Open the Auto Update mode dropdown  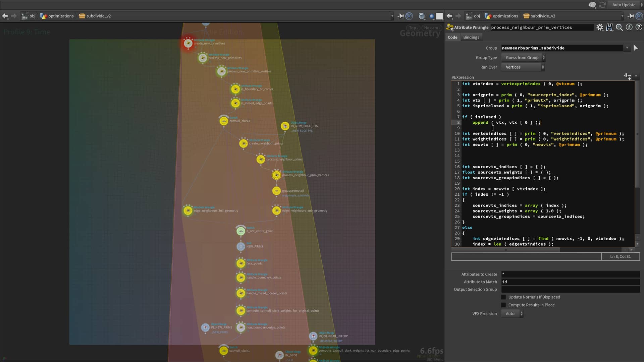pyautogui.click(x=626, y=5)
